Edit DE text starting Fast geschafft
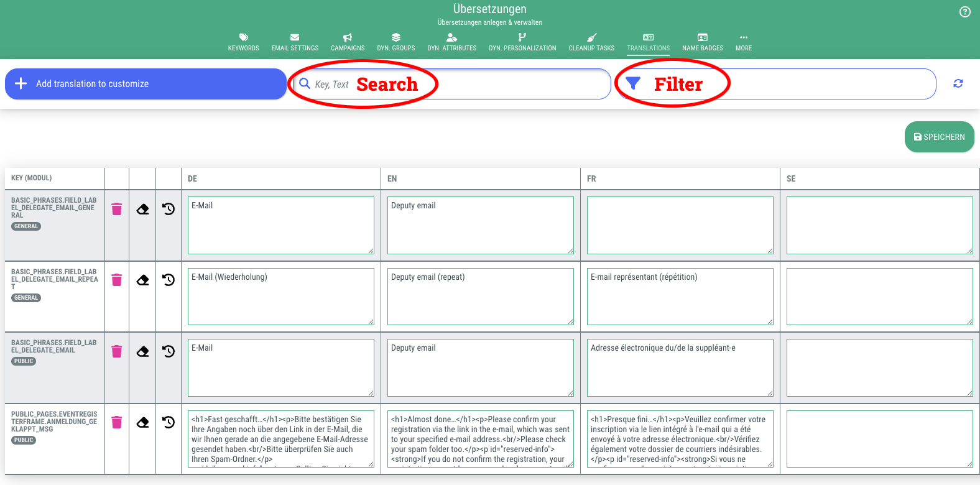 281,439
